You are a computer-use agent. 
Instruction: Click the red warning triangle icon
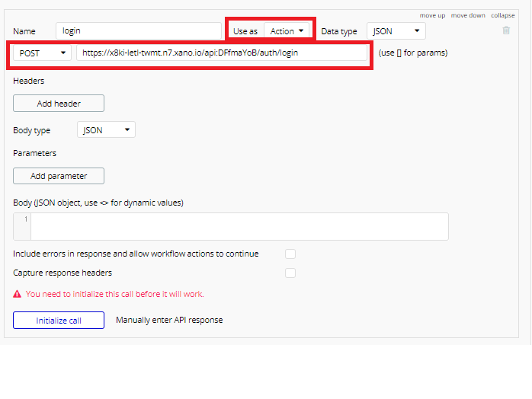(x=17, y=294)
